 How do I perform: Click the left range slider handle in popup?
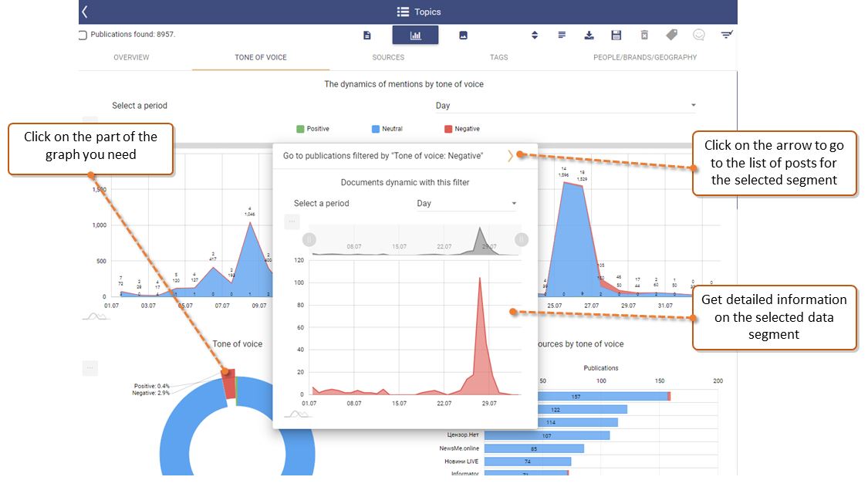coord(309,239)
